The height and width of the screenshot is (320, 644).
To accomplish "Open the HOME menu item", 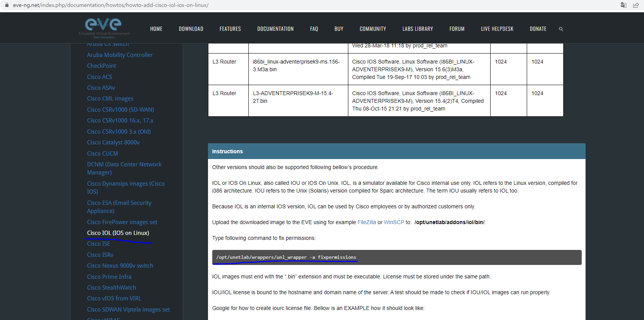I will point(156,29).
